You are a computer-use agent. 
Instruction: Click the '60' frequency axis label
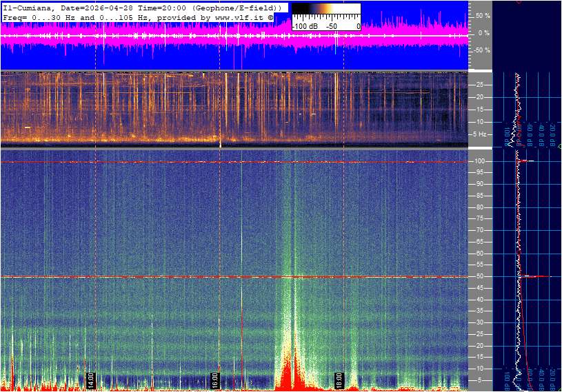(480, 254)
